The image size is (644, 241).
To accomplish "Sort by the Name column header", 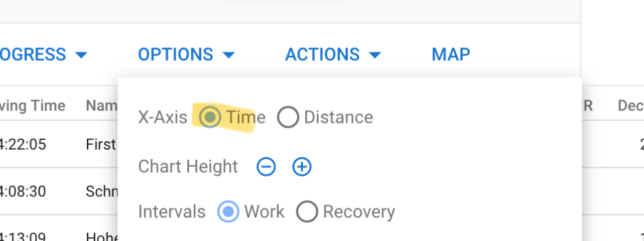I will click(102, 105).
